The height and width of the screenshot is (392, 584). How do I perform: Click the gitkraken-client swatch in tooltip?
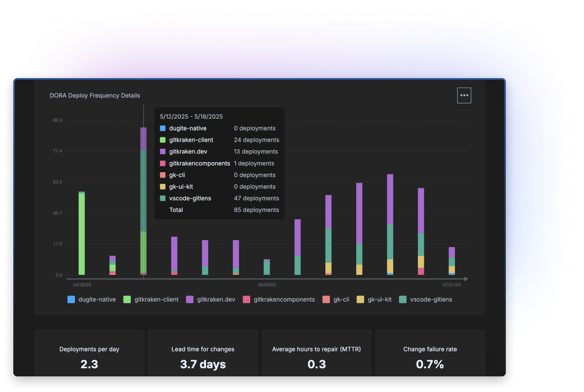click(163, 140)
